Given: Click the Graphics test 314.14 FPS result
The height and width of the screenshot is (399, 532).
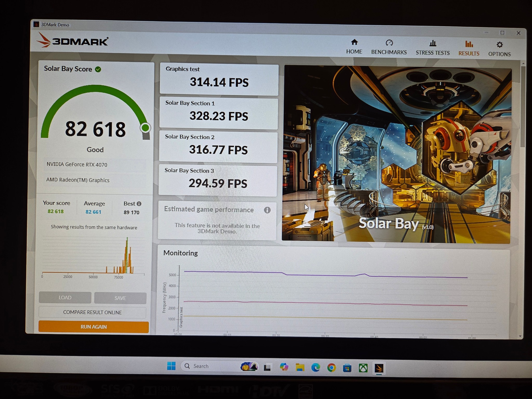Looking at the screenshot, I should [219, 79].
